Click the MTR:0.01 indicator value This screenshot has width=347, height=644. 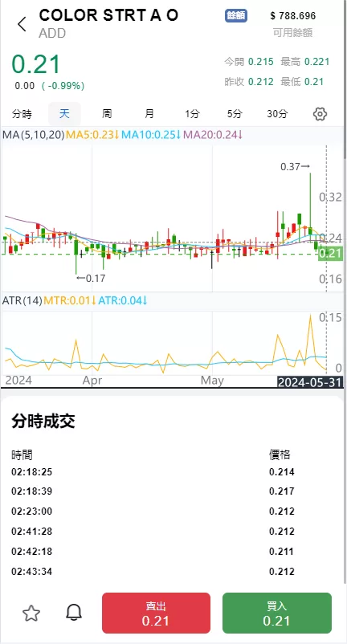click(x=70, y=300)
